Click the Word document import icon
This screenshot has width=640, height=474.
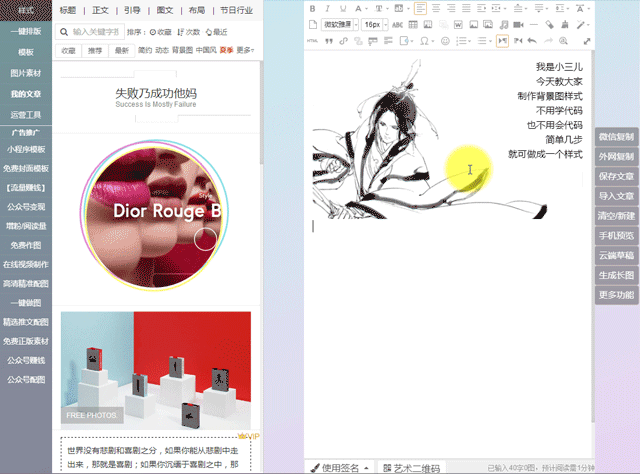(458, 25)
